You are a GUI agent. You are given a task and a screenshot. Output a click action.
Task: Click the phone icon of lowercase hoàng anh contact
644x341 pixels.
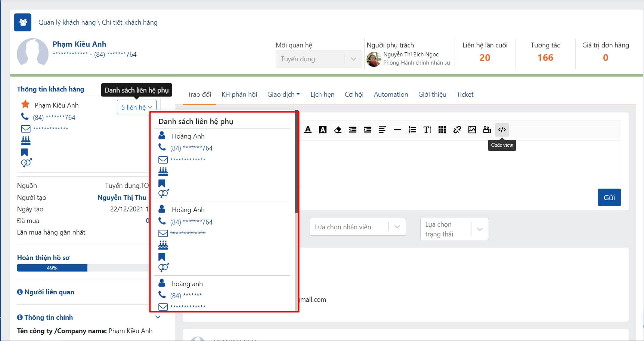click(x=162, y=295)
